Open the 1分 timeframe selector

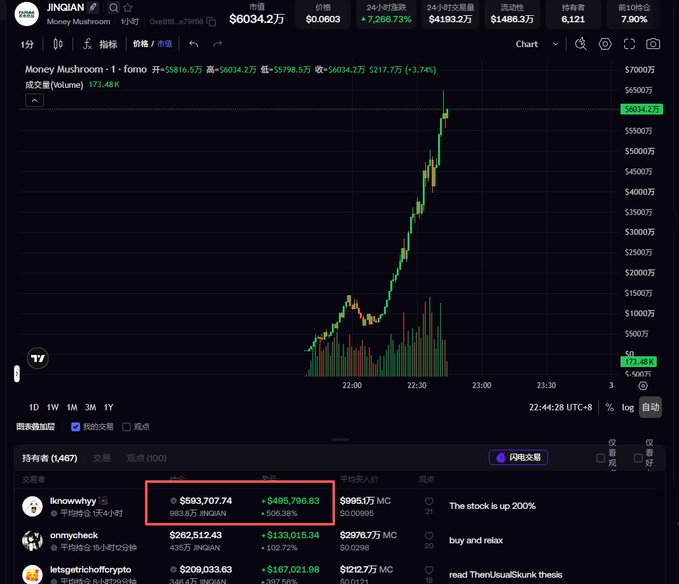click(x=27, y=44)
